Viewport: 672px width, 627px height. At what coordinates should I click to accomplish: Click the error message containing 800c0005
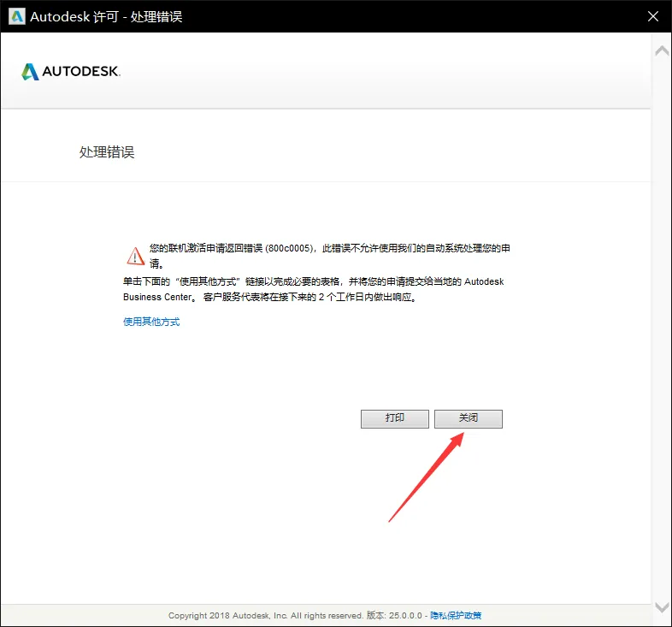pos(329,256)
